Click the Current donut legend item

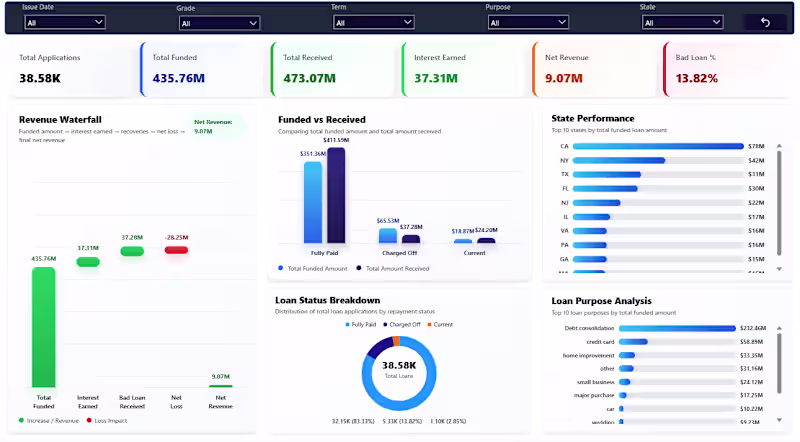(440, 325)
